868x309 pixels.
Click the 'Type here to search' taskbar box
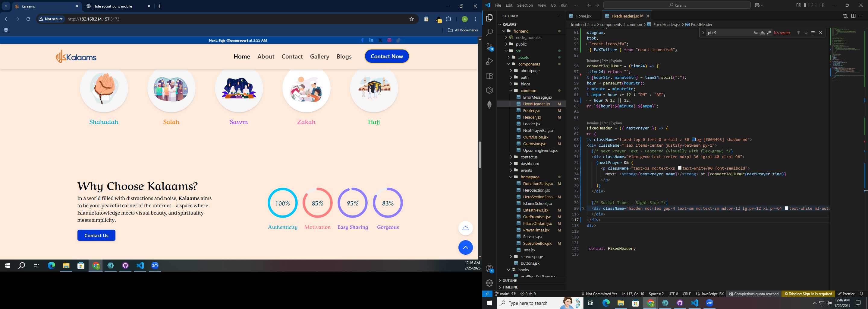point(540,303)
